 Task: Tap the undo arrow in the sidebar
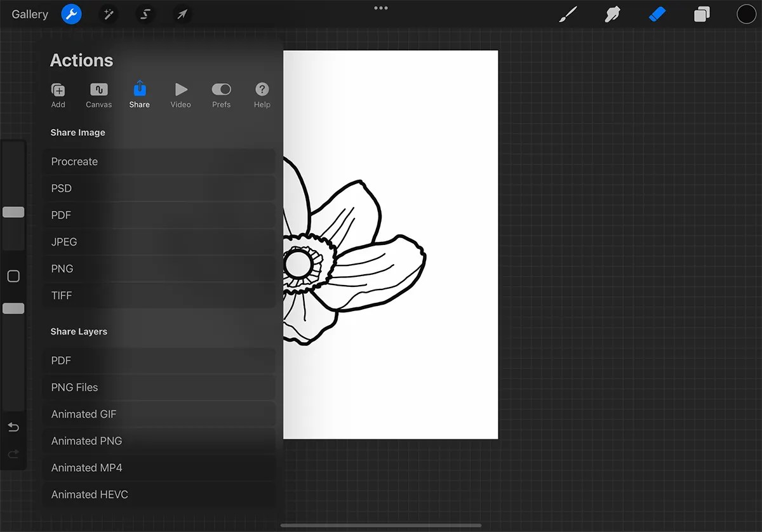click(13, 427)
